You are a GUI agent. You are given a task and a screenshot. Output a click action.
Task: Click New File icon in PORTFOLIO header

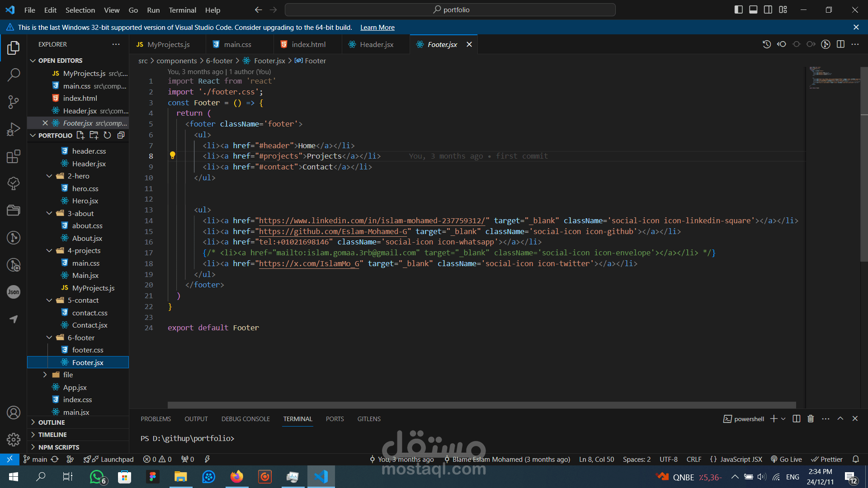(x=80, y=135)
